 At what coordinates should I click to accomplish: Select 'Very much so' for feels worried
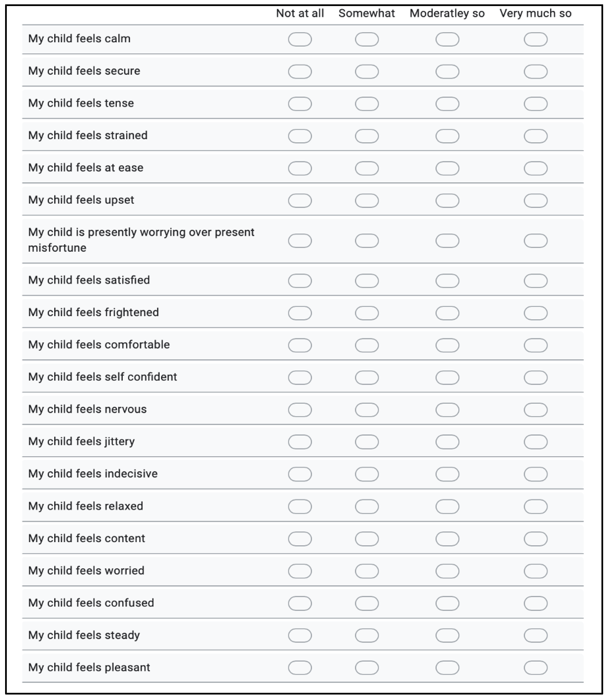(x=535, y=571)
